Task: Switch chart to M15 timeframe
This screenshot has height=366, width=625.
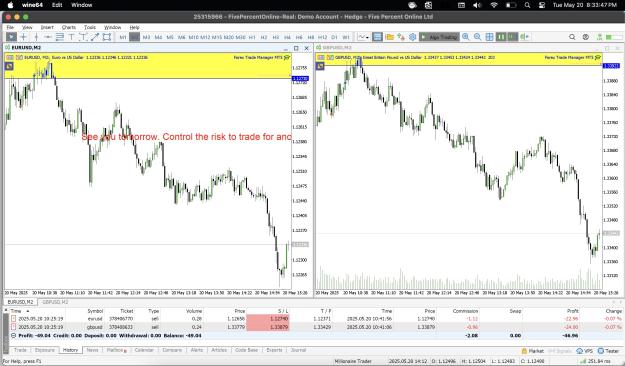Action: click(217, 37)
